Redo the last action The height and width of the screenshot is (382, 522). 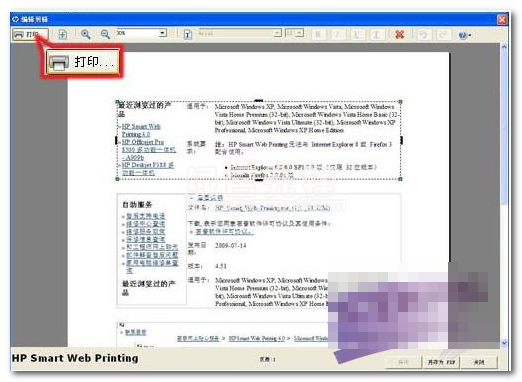coord(443,34)
